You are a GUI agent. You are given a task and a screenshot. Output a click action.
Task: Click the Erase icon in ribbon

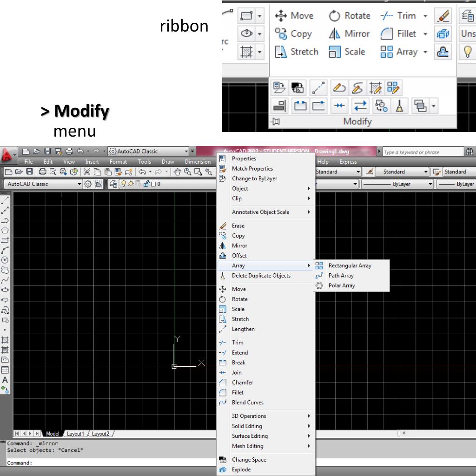443,16
